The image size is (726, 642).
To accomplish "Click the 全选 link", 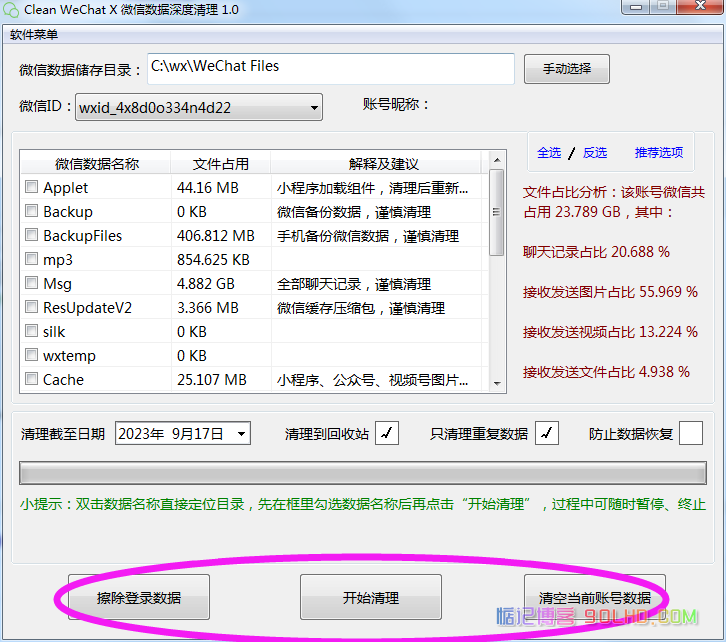I will click(549, 152).
